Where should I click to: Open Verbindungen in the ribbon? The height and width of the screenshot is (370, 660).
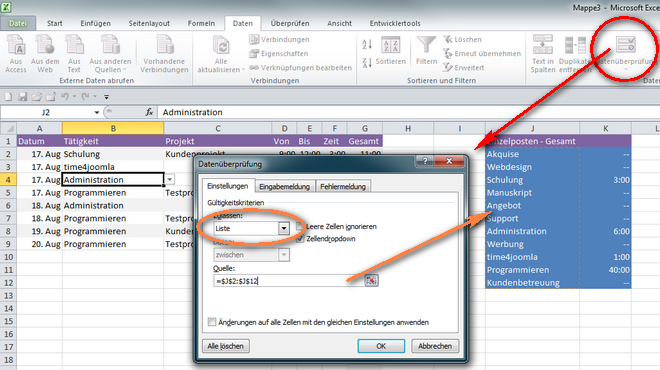pos(279,40)
